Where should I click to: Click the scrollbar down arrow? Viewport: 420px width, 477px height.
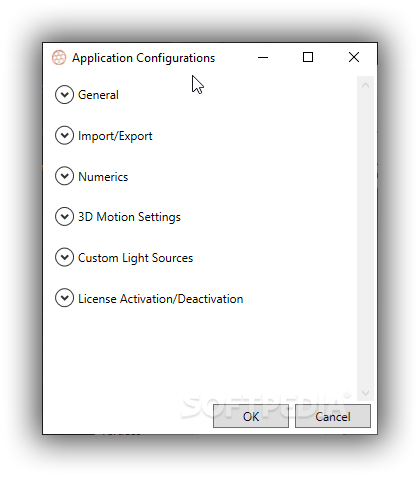coord(365,393)
